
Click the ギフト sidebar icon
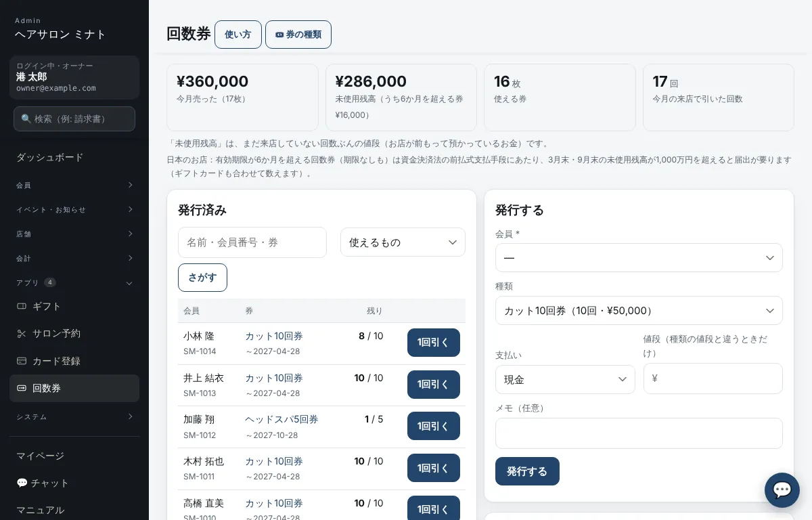(22, 306)
